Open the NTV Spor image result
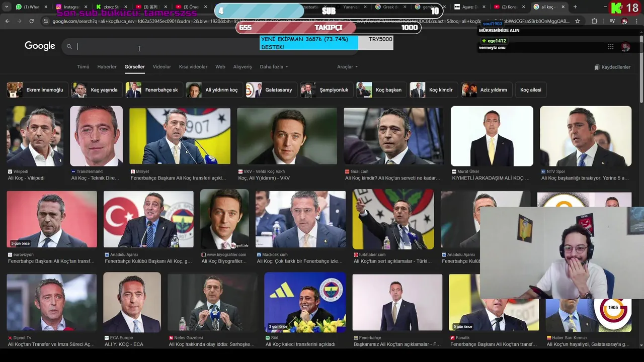The image size is (644, 362). [x=586, y=136]
